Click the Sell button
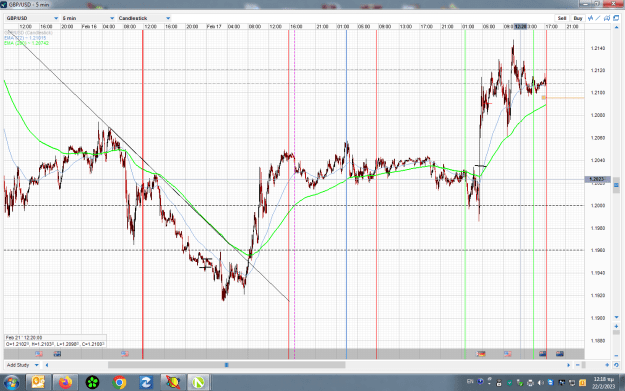 coord(562,18)
